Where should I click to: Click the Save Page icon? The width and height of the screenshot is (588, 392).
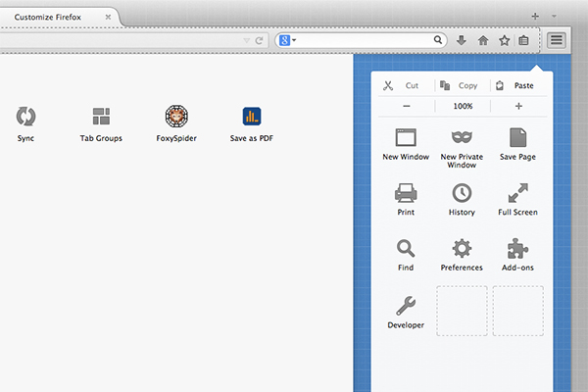[x=517, y=137]
